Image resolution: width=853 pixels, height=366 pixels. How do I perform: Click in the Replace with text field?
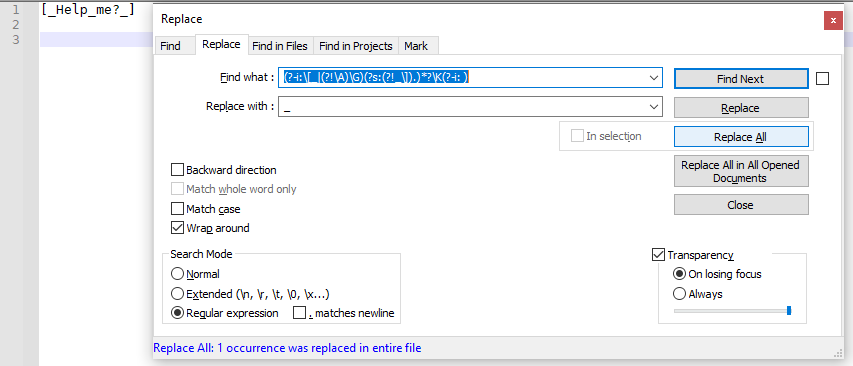pyautogui.click(x=463, y=107)
